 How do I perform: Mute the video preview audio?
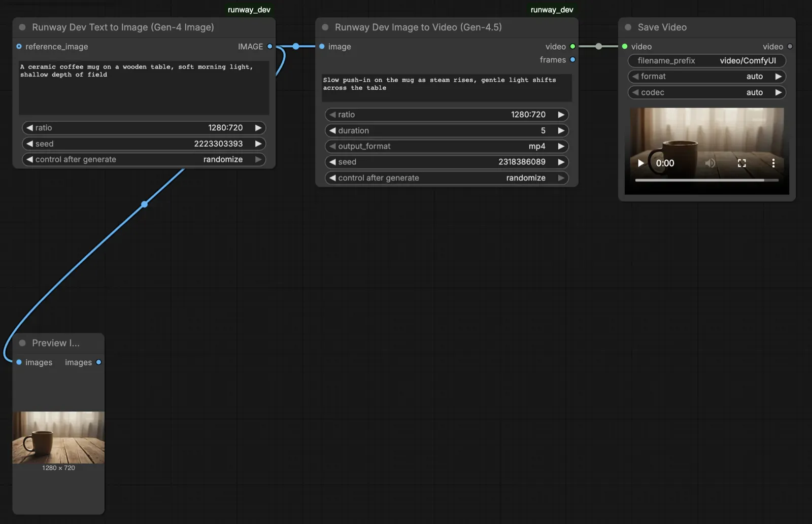coord(710,163)
